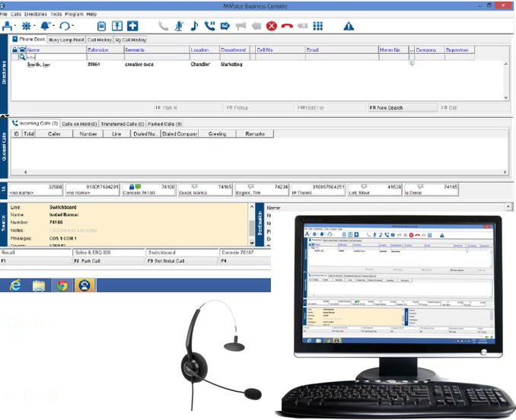Open the clipboard notes icon
The width and height of the screenshot is (516, 420).
[102, 26]
